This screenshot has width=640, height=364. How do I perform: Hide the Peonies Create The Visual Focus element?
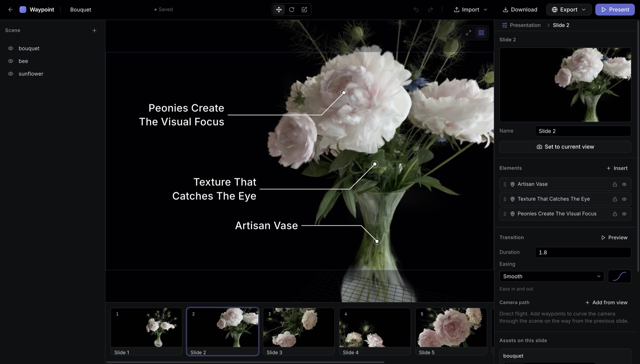coord(624,214)
